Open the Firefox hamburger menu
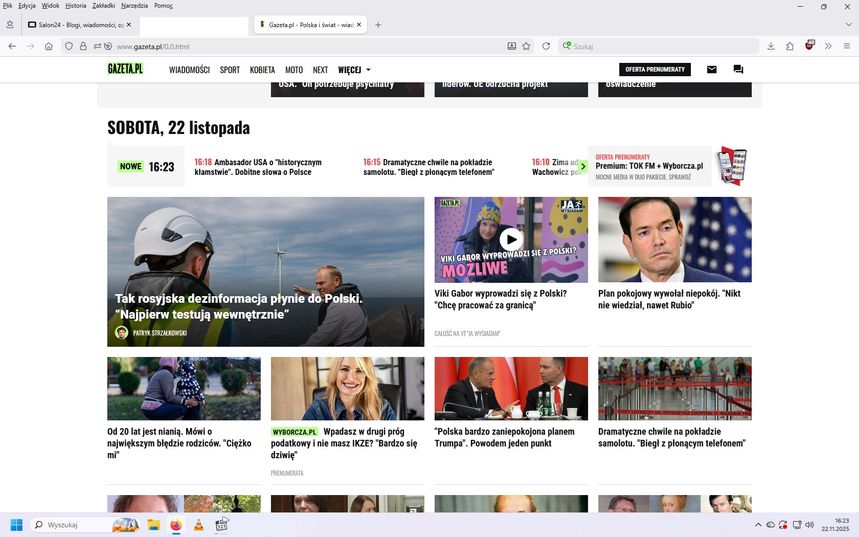Viewport: 859px width, 537px height. [847, 46]
